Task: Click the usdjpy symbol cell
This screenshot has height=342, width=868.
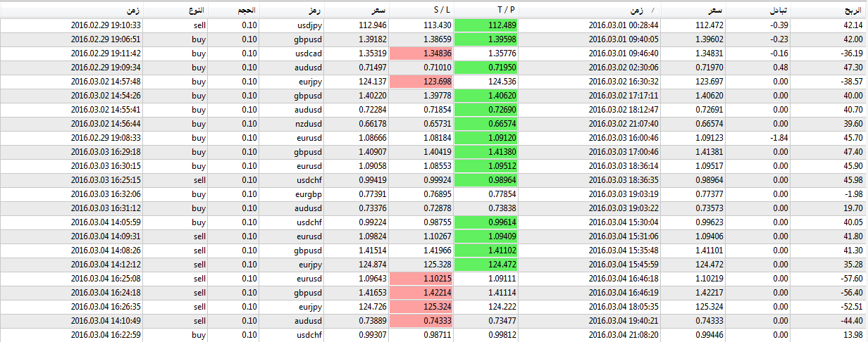Action: point(310,25)
